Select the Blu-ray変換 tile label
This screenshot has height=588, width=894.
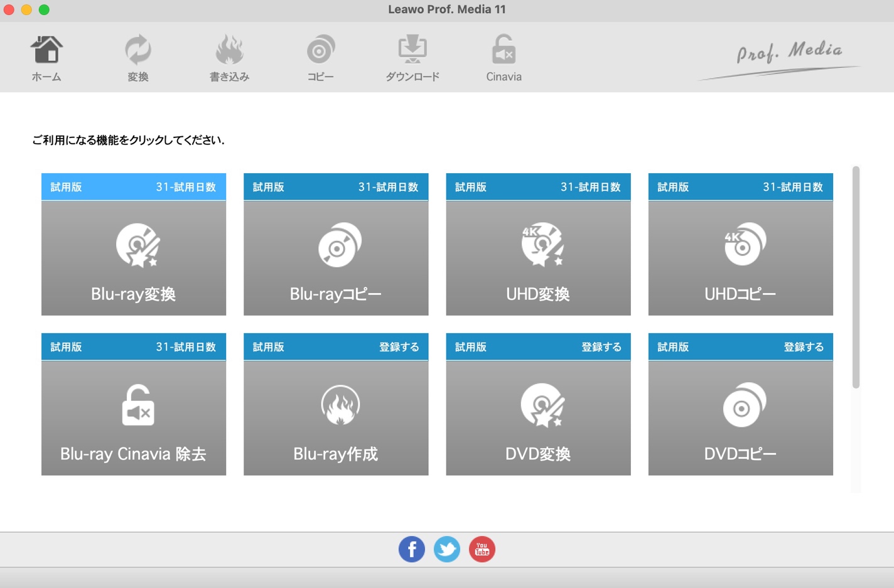pyautogui.click(x=133, y=294)
